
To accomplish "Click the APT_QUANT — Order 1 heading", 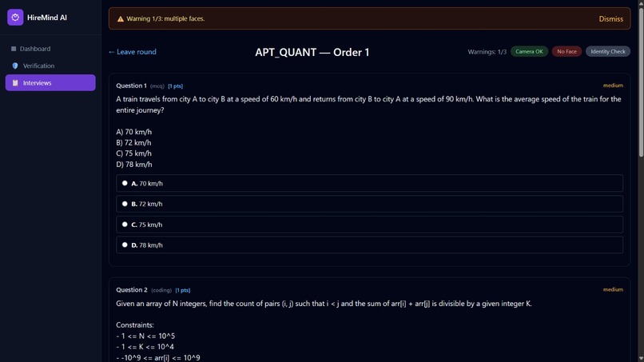I will (x=312, y=52).
